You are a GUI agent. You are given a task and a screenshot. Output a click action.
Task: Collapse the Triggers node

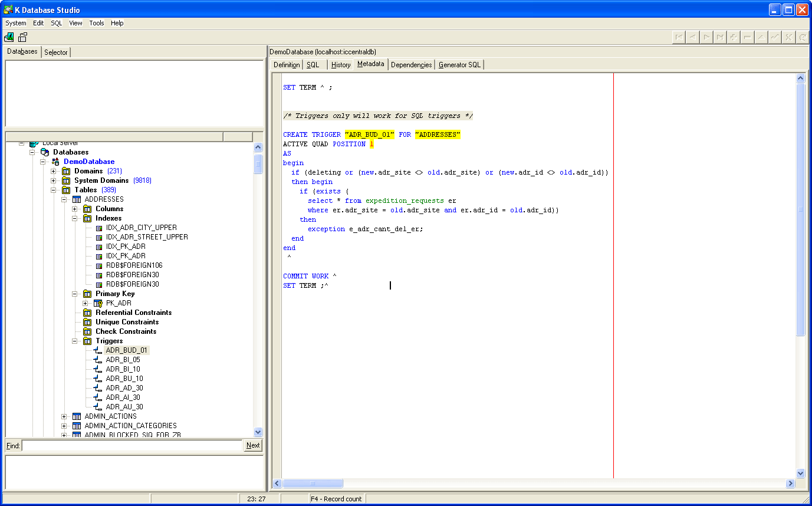tap(75, 341)
